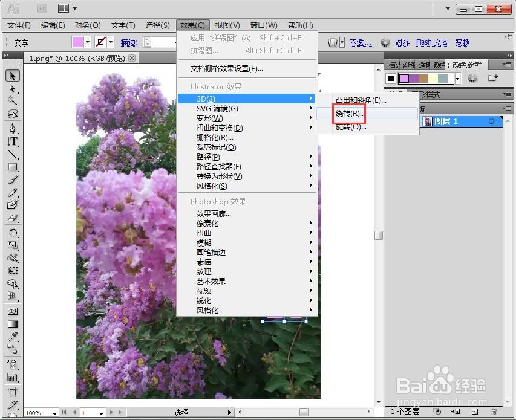The width and height of the screenshot is (516, 420).
Task: Click the Flash 文本 link
Action: (x=431, y=42)
